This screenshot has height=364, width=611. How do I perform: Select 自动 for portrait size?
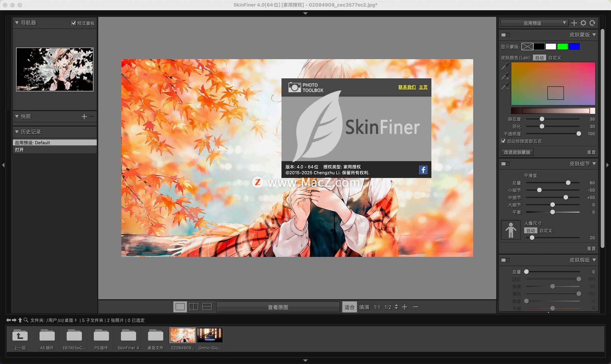pos(530,231)
